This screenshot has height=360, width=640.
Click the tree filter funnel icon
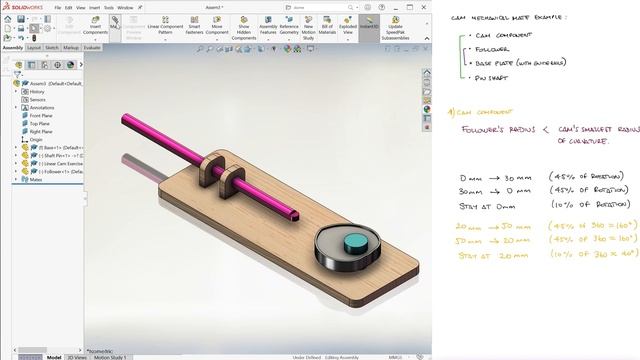(x=17, y=74)
